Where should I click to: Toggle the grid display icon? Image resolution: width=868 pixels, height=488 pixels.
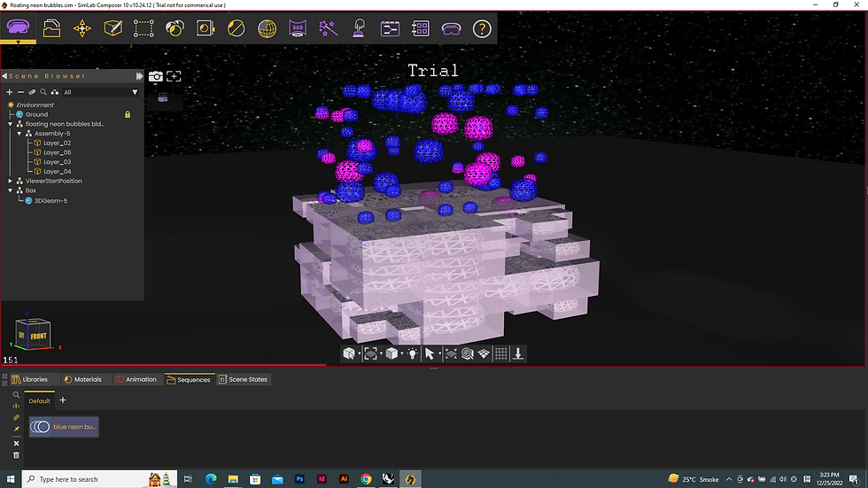coord(501,353)
